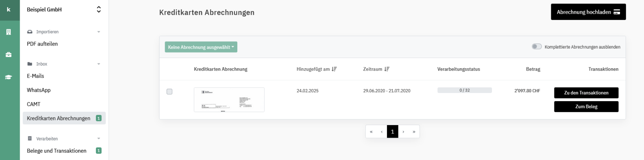
Task: Collapse the Inbox section
Action: 64,64
